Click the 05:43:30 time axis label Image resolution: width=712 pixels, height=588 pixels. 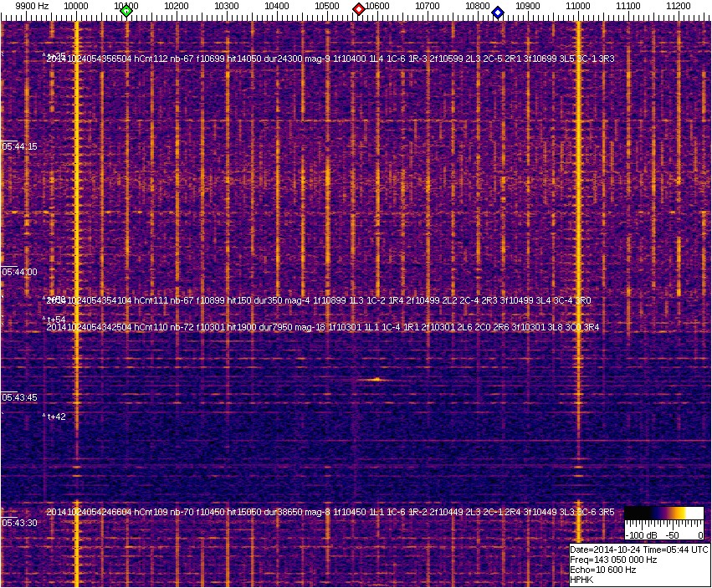(19, 523)
